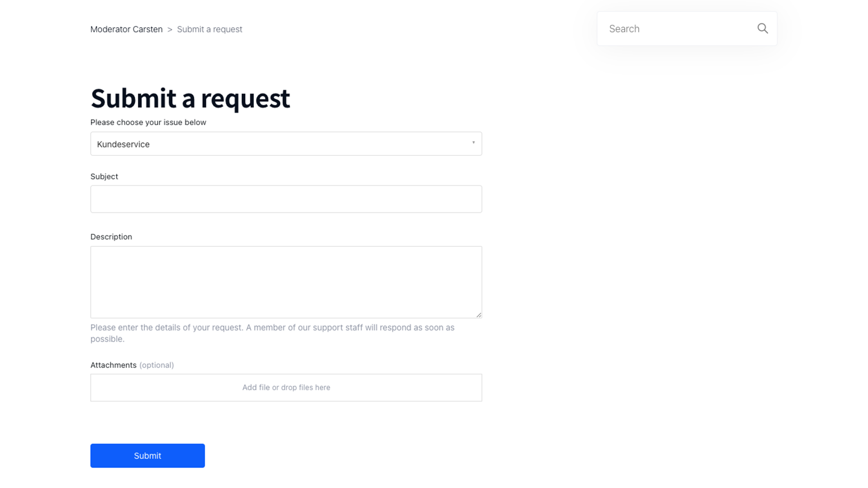Click the magnifying glass search icon
The image size is (868, 488).
(762, 28)
